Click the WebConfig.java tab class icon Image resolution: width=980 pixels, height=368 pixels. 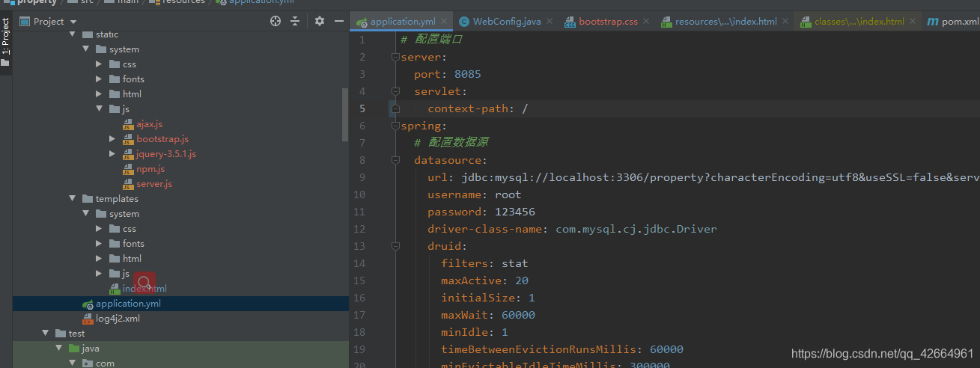click(464, 22)
